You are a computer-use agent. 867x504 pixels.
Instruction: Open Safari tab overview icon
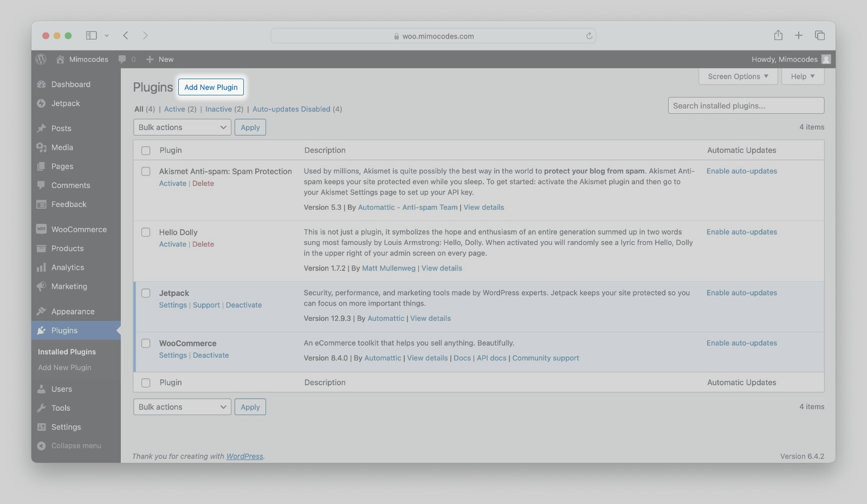[x=819, y=35]
